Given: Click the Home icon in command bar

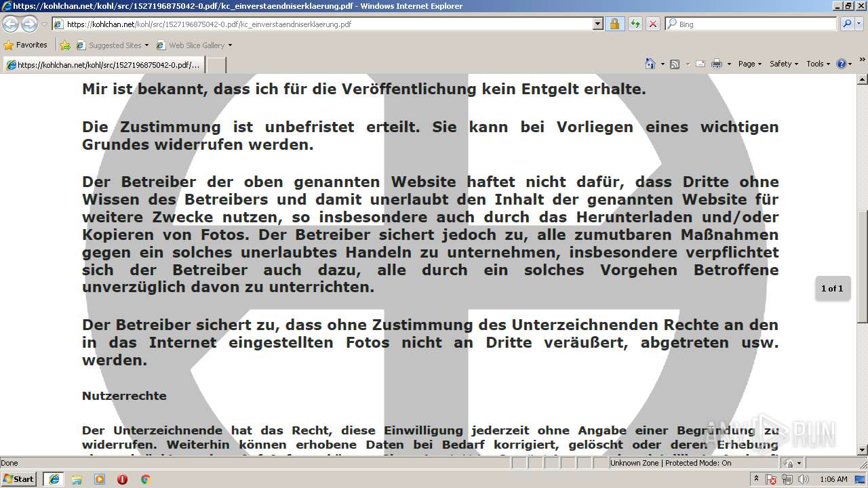Looking at the screenshot, I should tap(650, 64).
